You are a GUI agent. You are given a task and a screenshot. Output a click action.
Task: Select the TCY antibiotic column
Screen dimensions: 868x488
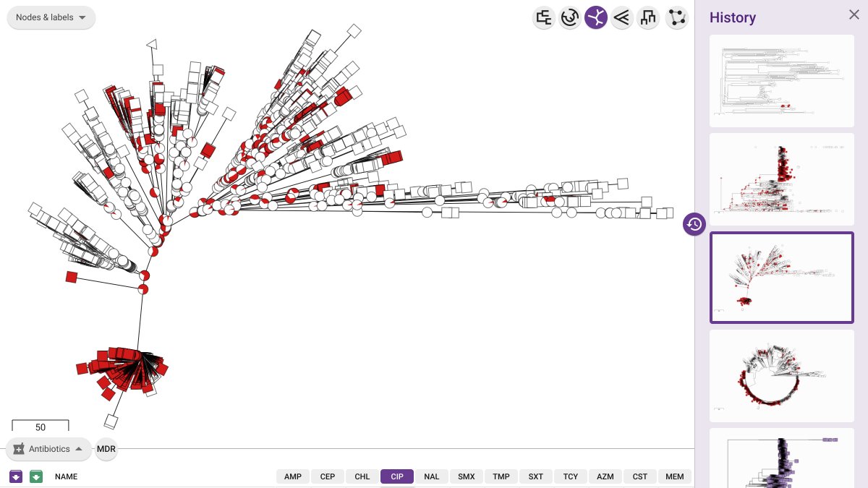571,476
